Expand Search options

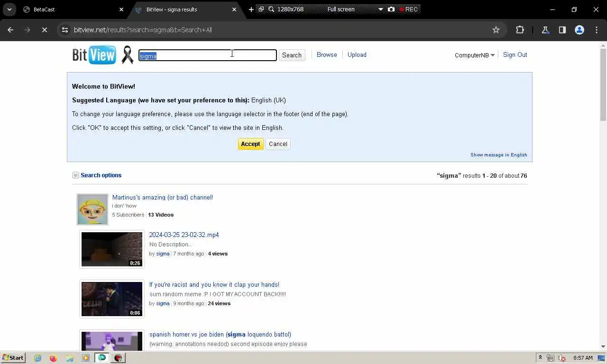point(97,175)
